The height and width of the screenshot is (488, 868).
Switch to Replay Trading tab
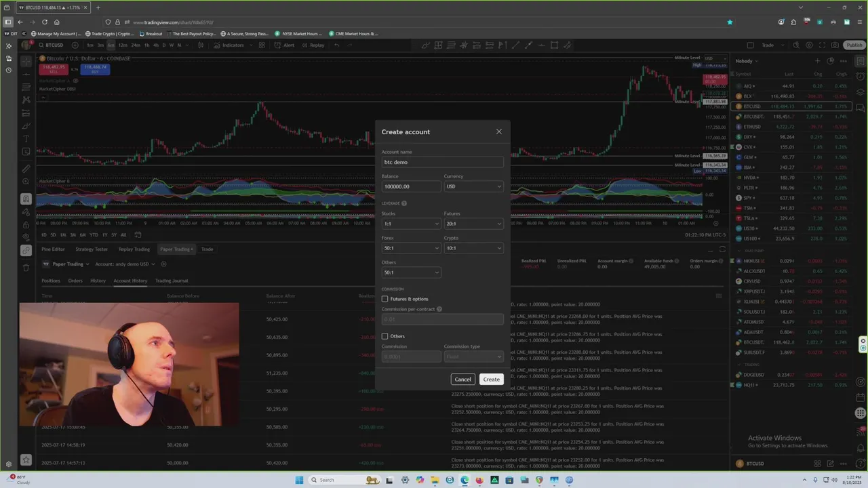click(134, 249)
